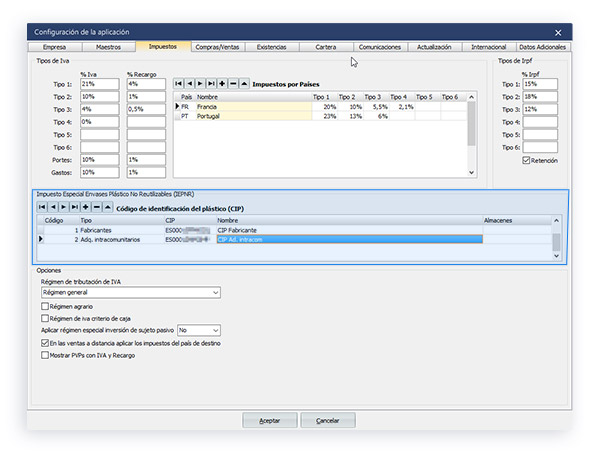Switch to the Compras/Ventas tab
Image resolution: width=600 pixels, height=464 pixels.
tap(216, 47)
